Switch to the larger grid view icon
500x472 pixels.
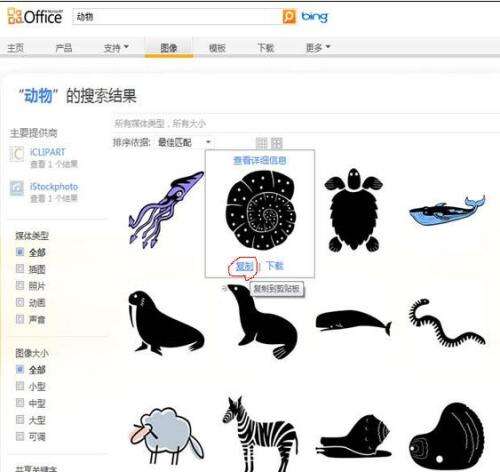click(277, 143)
